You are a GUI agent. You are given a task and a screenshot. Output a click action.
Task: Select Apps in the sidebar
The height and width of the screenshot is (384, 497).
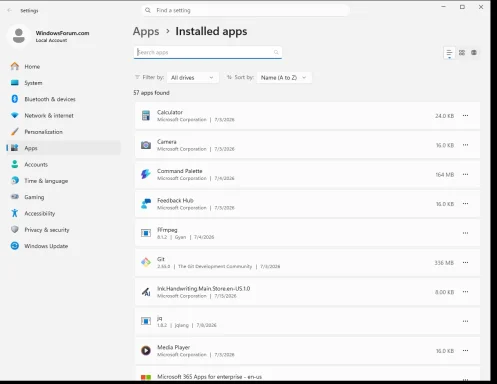[x=63, y=148]
